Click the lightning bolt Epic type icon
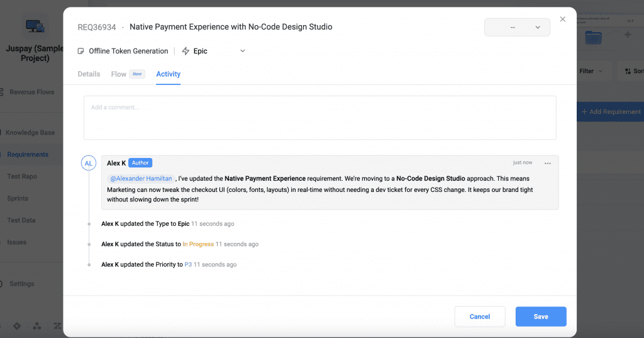Viewport: 644px width, 338px height. click(x=186, y=51)
